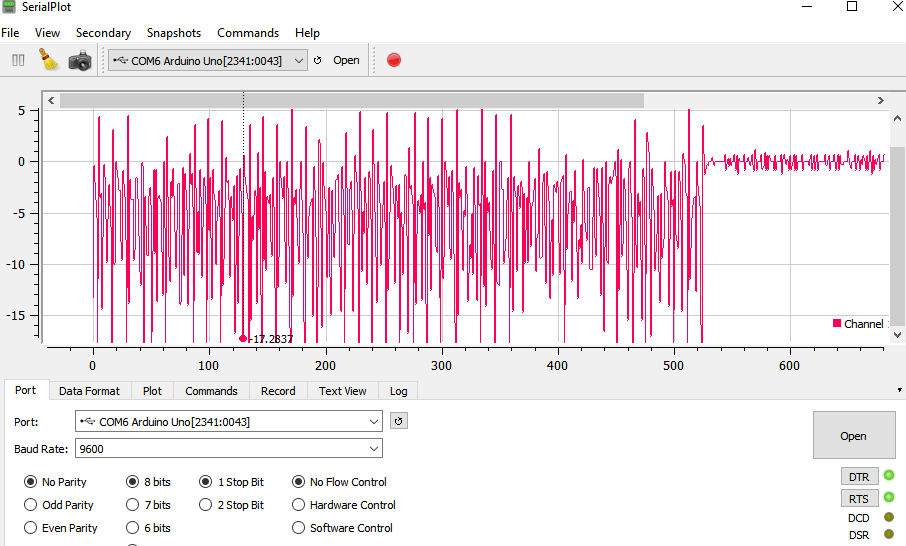Image resolution: width=906 pixels, height=546 pixels.
Task: Toggle the DTR button
Action: [x=859, y=477]
